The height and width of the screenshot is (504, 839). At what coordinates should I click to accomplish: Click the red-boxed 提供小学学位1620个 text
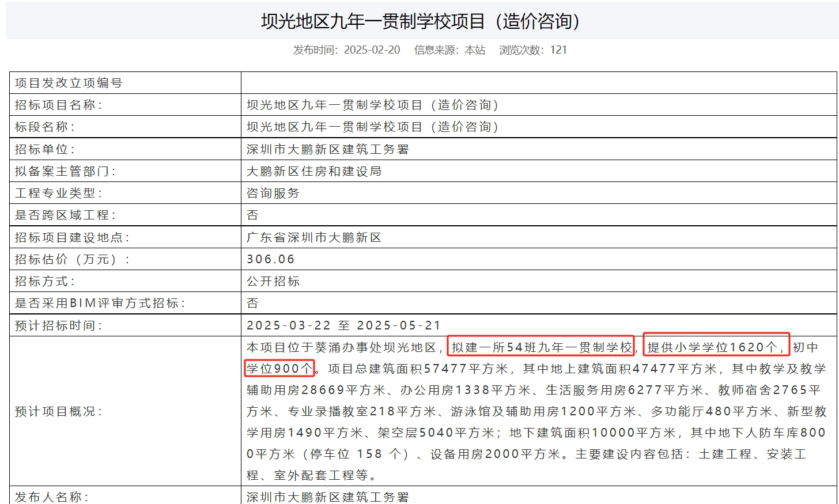716,347
